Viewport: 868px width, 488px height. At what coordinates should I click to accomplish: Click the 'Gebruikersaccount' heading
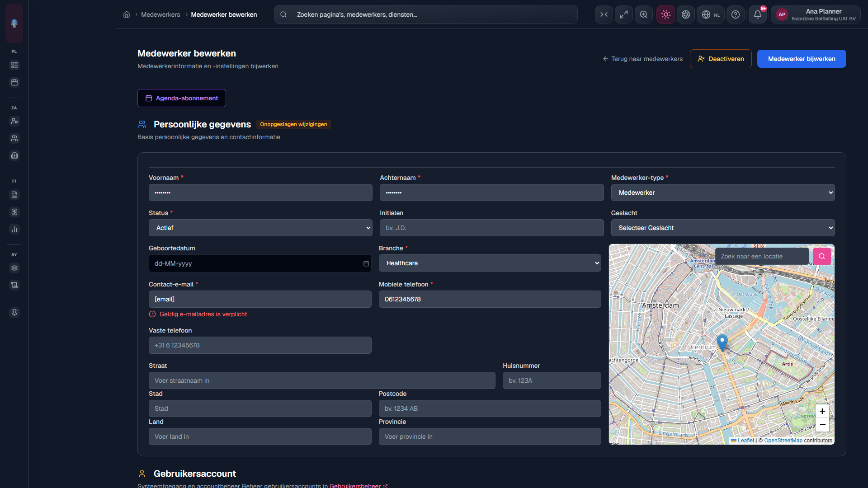195,474
